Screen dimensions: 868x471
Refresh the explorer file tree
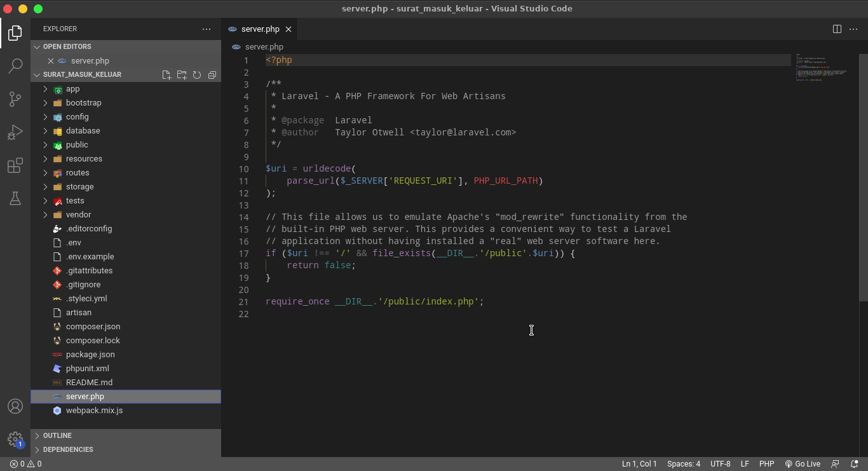pos(197,75)
